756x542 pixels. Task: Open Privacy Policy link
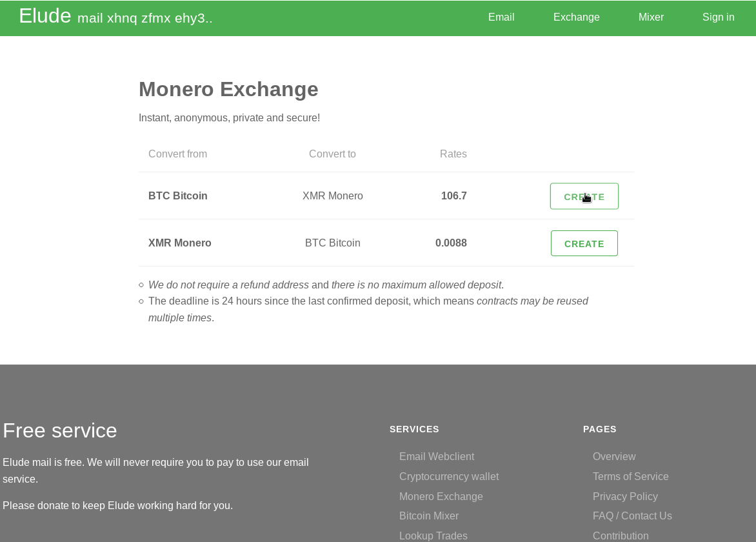pyautogui.click(x=625, y=496)
